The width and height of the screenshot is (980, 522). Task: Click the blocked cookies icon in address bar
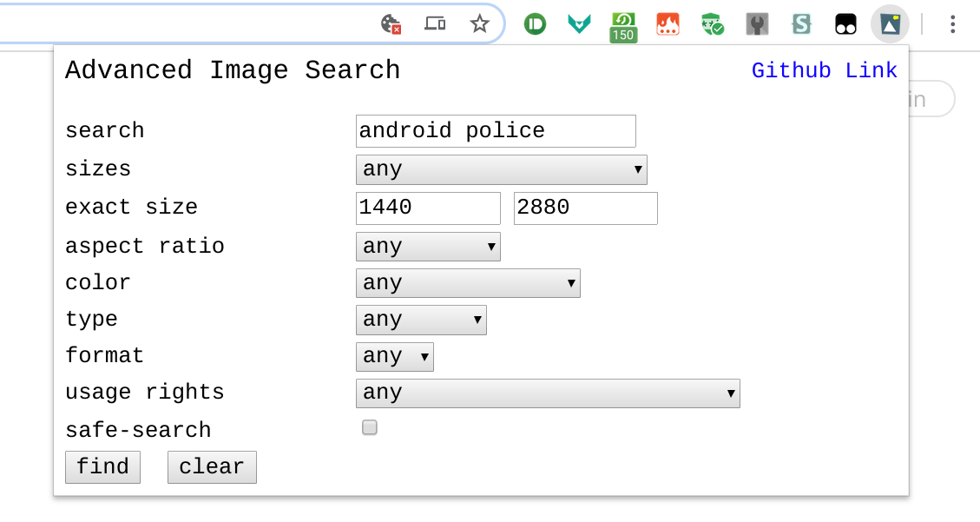391,24
